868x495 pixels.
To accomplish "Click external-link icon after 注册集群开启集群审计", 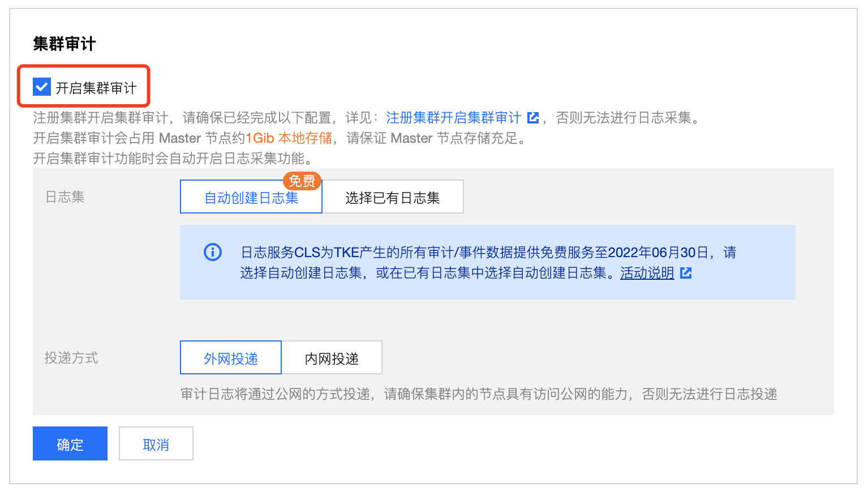I will 533,118.
